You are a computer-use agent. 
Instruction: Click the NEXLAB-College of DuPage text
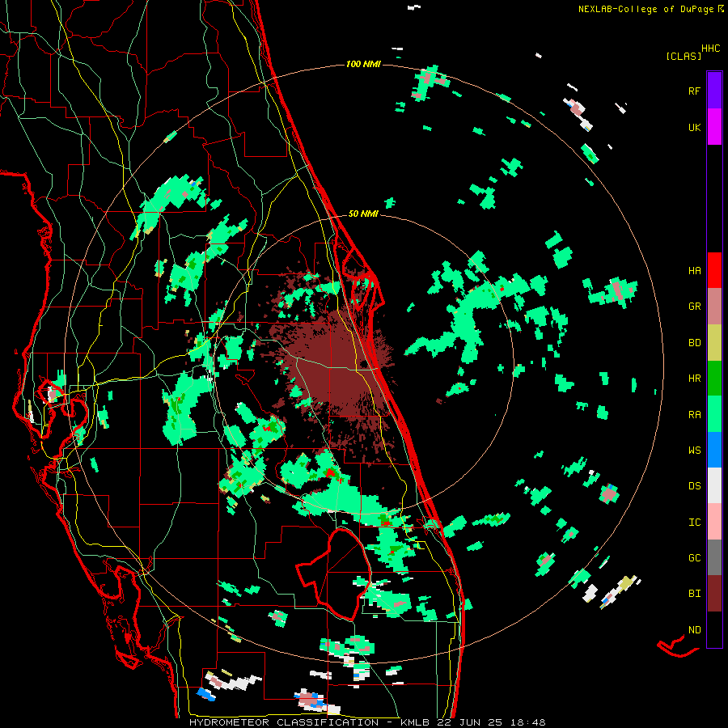648,9
